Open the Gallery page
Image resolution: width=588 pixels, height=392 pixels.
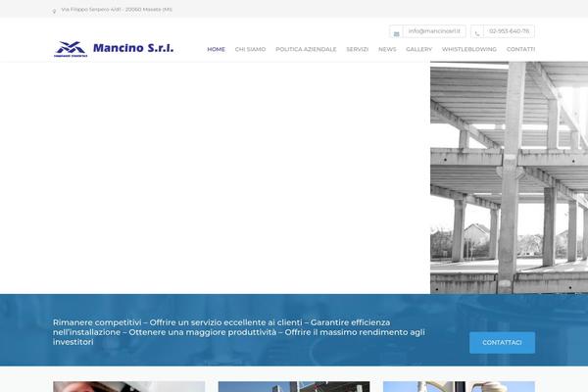(x=418, y=49)
